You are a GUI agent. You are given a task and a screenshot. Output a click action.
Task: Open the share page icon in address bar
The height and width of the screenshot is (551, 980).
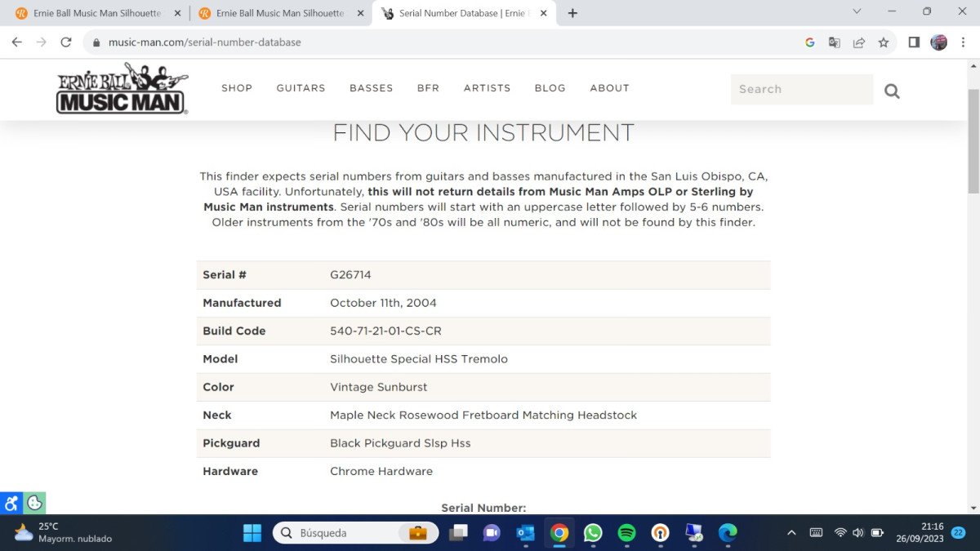858,42
